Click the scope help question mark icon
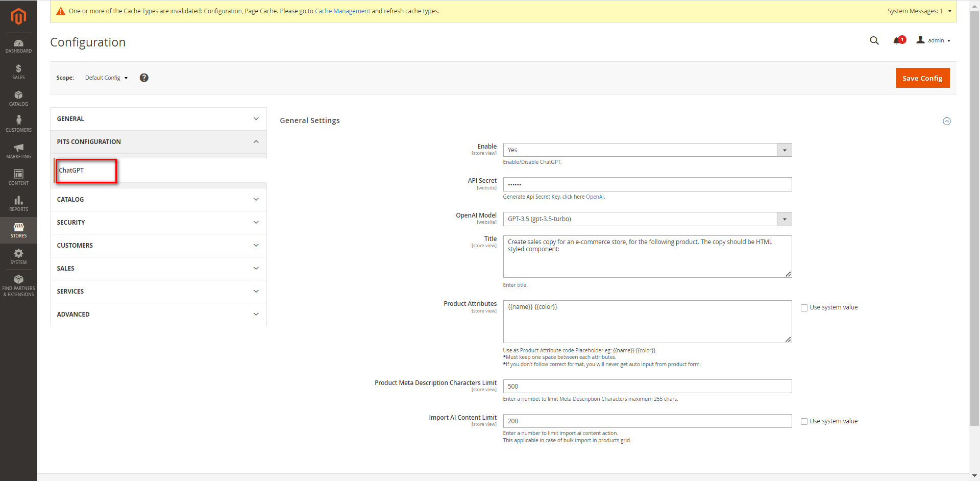This screenshot has width=980, height=481. [x=144, y=78]
